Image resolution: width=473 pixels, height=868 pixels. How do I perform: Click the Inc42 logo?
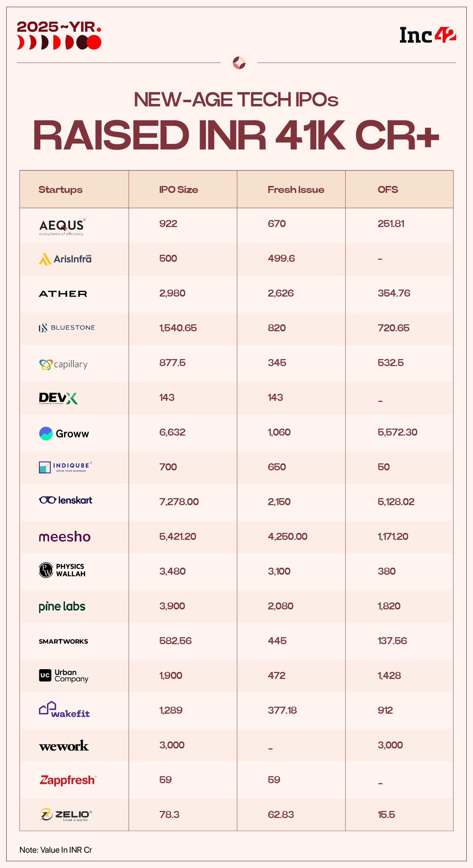[427, 35]
